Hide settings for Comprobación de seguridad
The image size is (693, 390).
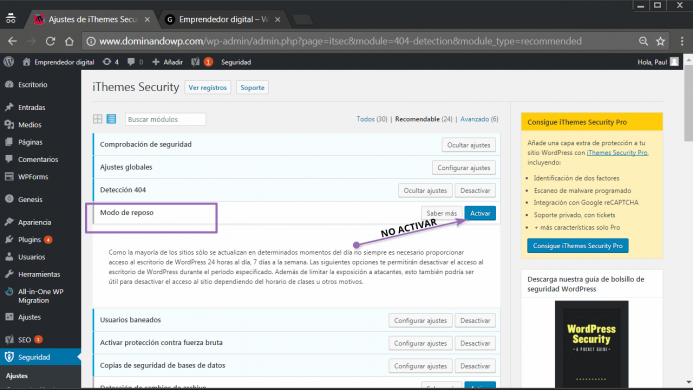[x=468, y=145]
